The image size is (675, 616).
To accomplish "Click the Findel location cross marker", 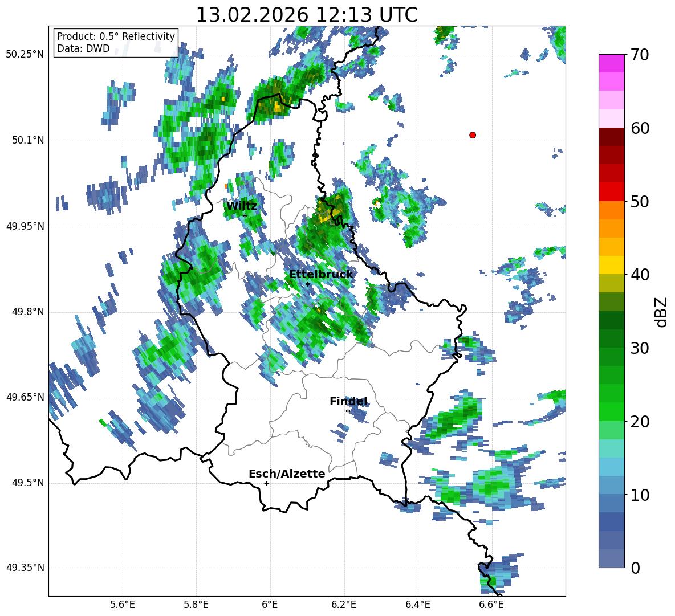I will [348, 411].
